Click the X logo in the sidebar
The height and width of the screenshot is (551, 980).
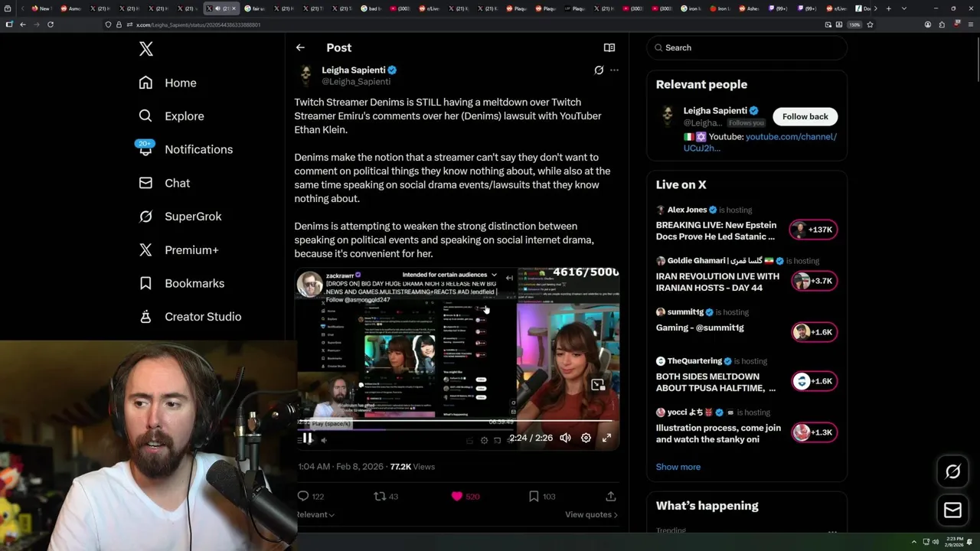(146, 50)
